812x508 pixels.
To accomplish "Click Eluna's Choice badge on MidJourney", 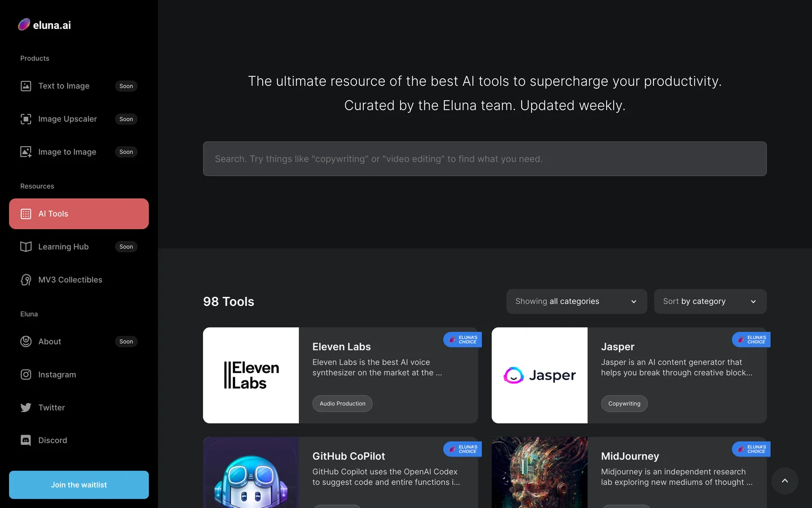I will pyautogui.click(x=751, y=449).
